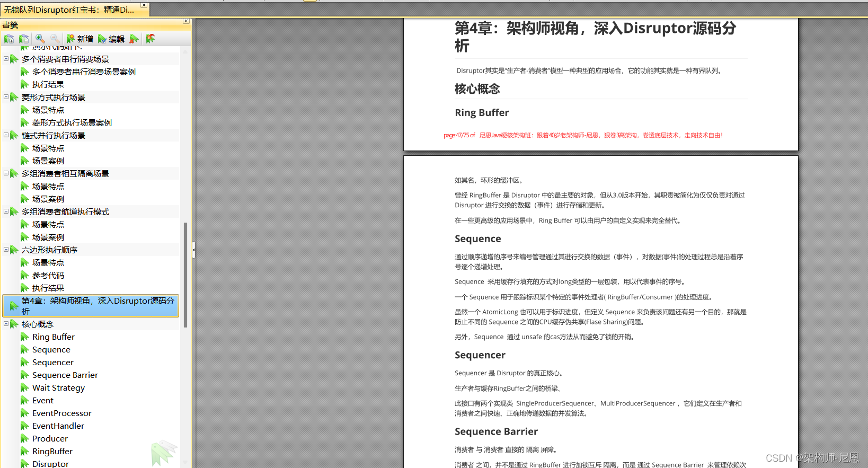Collapse the 核心概念 bookmark node
Viewport: 868px width, 468px height.
(6, 324)
